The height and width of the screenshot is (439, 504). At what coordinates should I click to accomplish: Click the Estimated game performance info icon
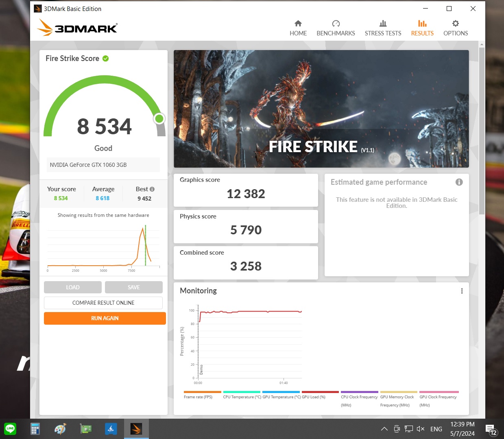(459, 182)
